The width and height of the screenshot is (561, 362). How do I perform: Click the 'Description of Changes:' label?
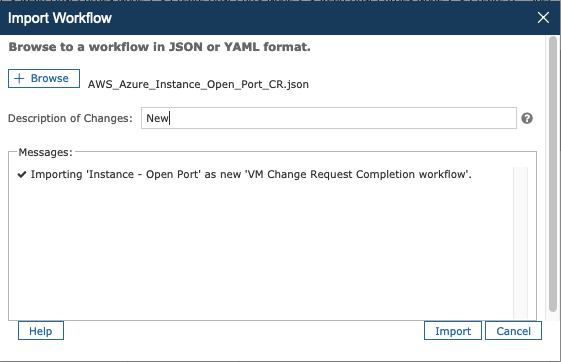point(70,118)
